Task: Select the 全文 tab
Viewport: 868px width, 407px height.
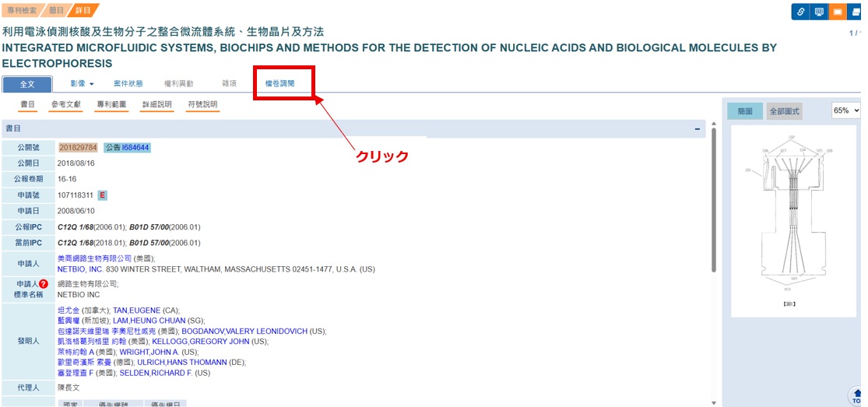Action: 27,84
